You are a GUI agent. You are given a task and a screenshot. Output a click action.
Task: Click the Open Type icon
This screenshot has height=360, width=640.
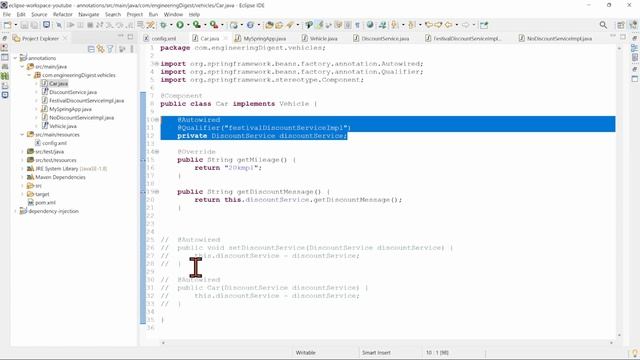269,25
